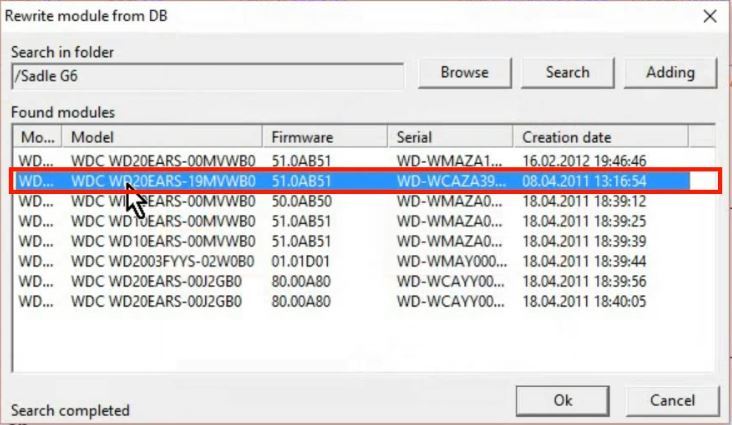
Task: Cancel the rewrite module dialog
Action: coord(672,400)
